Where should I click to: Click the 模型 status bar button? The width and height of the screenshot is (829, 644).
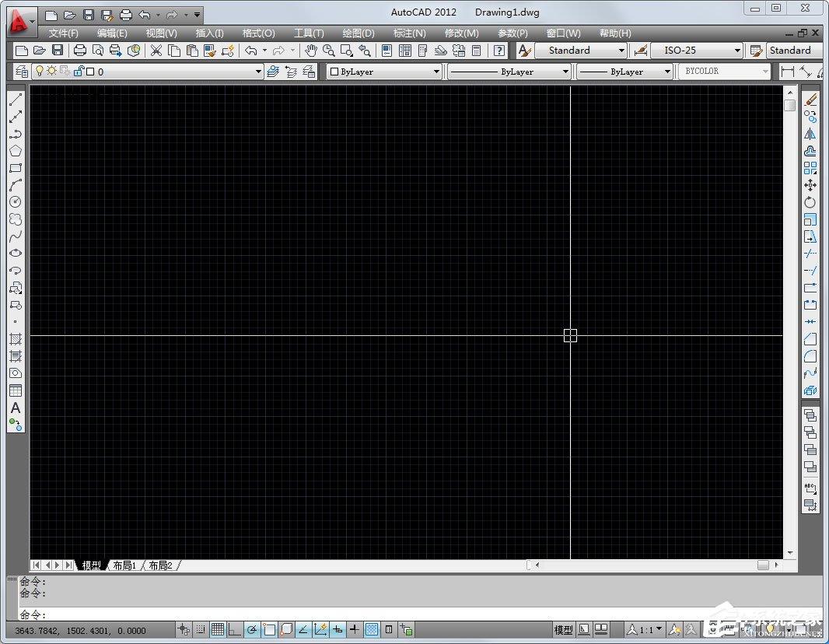point(563,629)
